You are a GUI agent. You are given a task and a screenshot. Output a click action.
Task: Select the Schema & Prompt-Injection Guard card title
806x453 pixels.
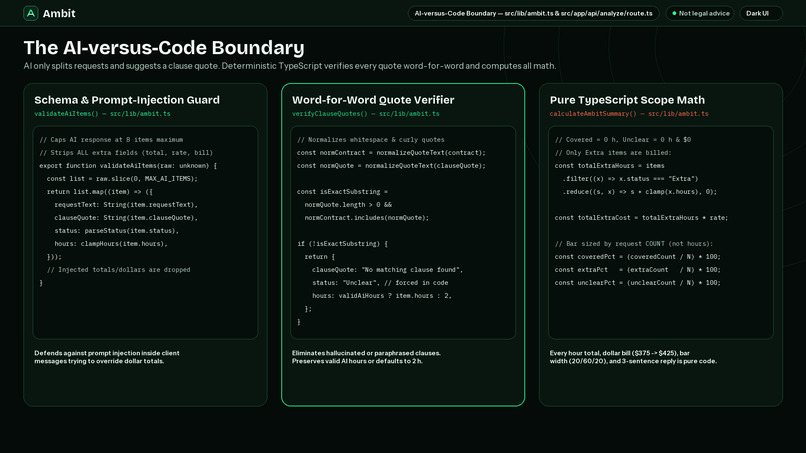(x=127, y=100)
